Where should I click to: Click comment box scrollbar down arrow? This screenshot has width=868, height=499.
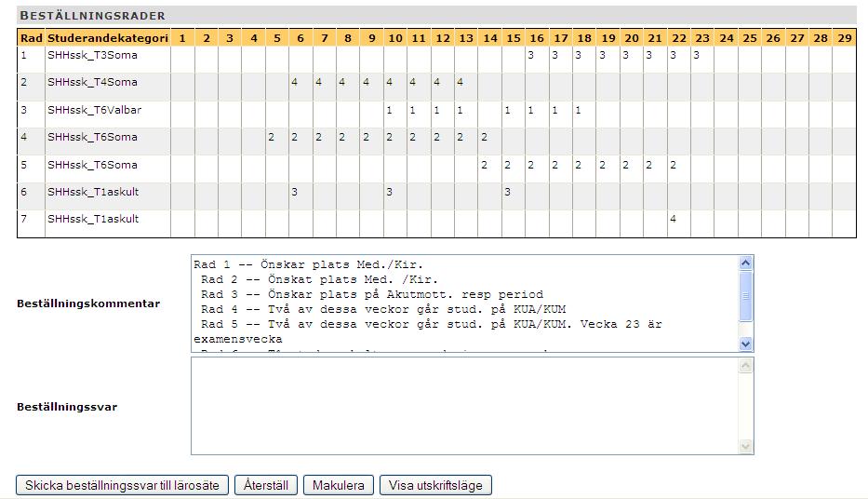pos(745,344)
